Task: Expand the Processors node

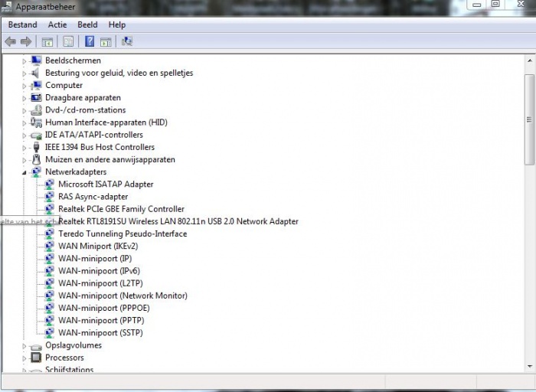Action: pos(24,358)
